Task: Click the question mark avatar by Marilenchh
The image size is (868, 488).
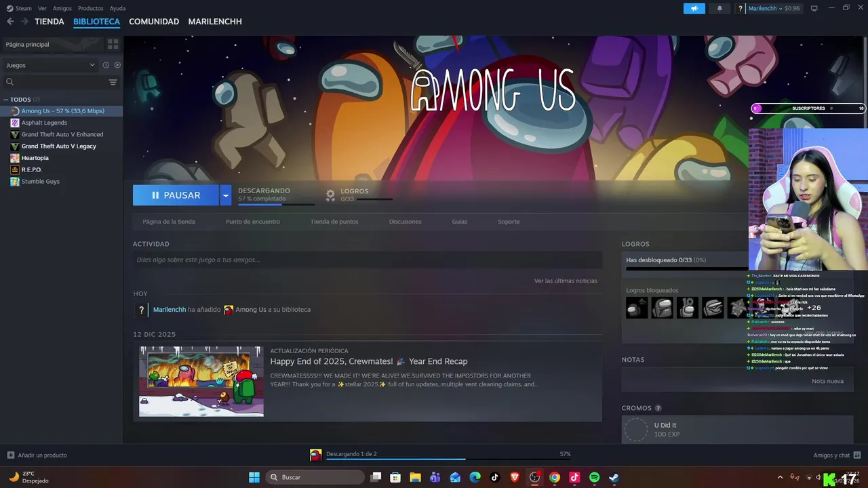Action: tap(741, 8)
